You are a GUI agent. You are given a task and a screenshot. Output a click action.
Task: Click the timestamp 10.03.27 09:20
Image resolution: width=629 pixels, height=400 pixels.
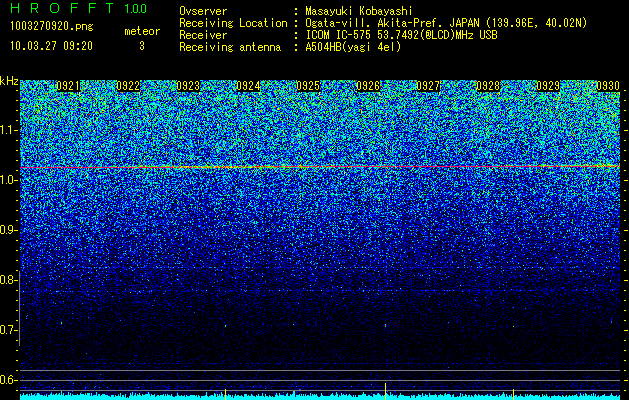click(51, 46)
